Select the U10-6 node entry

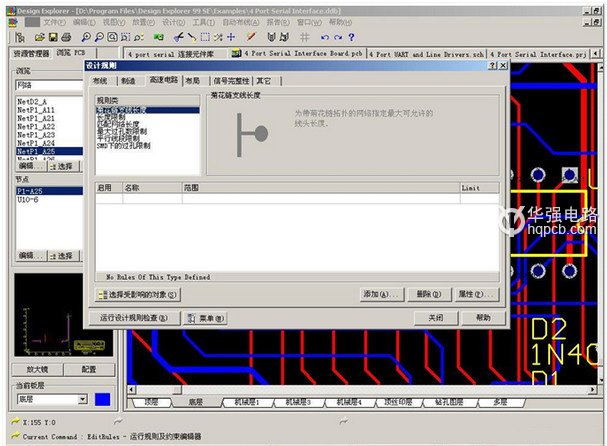(28, 198)
